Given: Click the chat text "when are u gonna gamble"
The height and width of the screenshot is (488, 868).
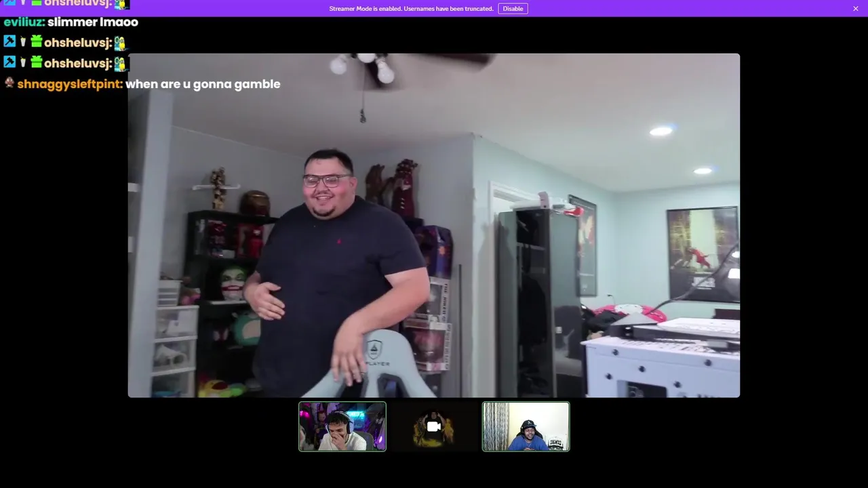Looking at the screenshot, I should (x=203, y=84).
